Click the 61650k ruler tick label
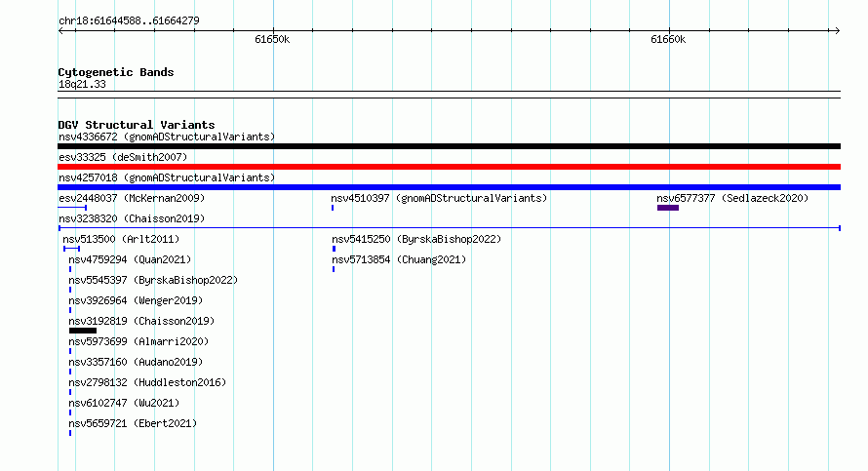The width and height of the screenshot is (868, 471). (x=272, y=39)
